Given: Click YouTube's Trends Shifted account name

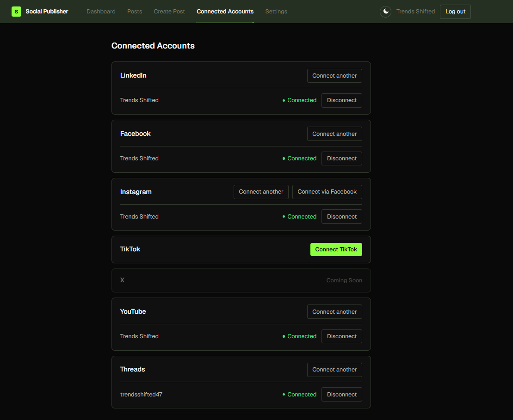Looking at the screenshot, I should (139, 336).
